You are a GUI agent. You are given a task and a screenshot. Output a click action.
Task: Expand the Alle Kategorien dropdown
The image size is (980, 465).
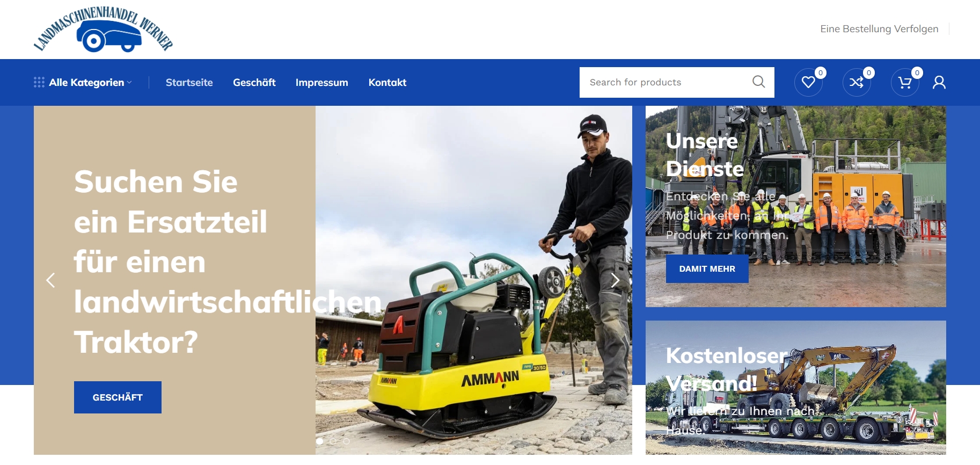(x=83, y=82)
